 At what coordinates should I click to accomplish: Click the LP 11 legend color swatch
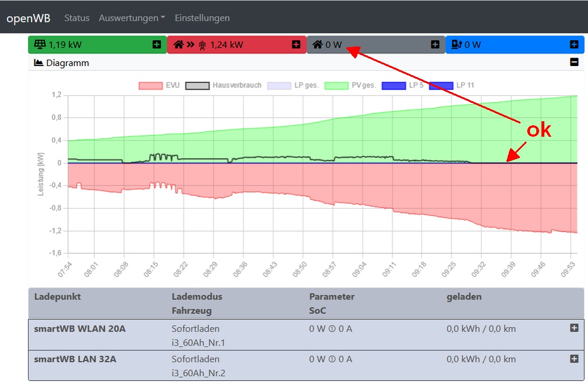point(441,86)
